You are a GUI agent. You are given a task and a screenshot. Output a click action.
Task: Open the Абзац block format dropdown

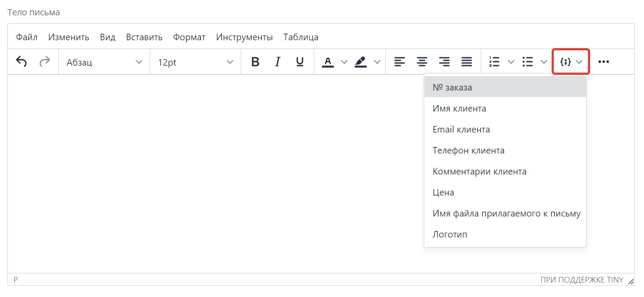coord(104,62)
